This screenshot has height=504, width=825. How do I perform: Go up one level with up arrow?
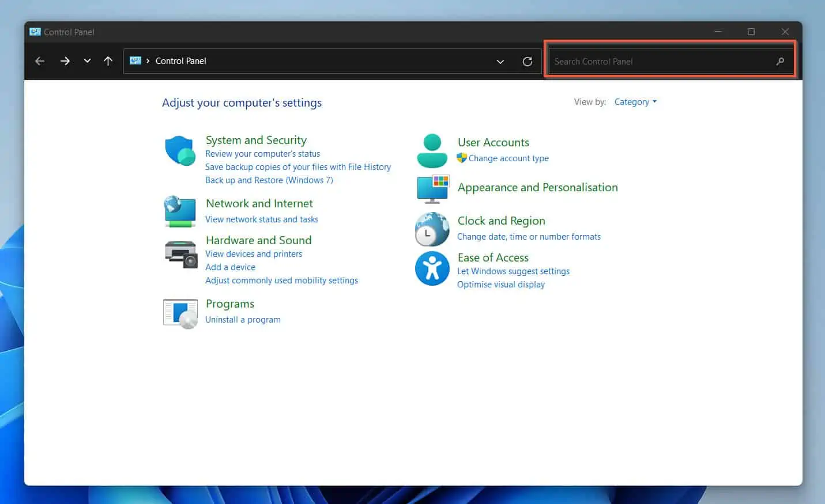pyautogui.click(x=108, y=61)
